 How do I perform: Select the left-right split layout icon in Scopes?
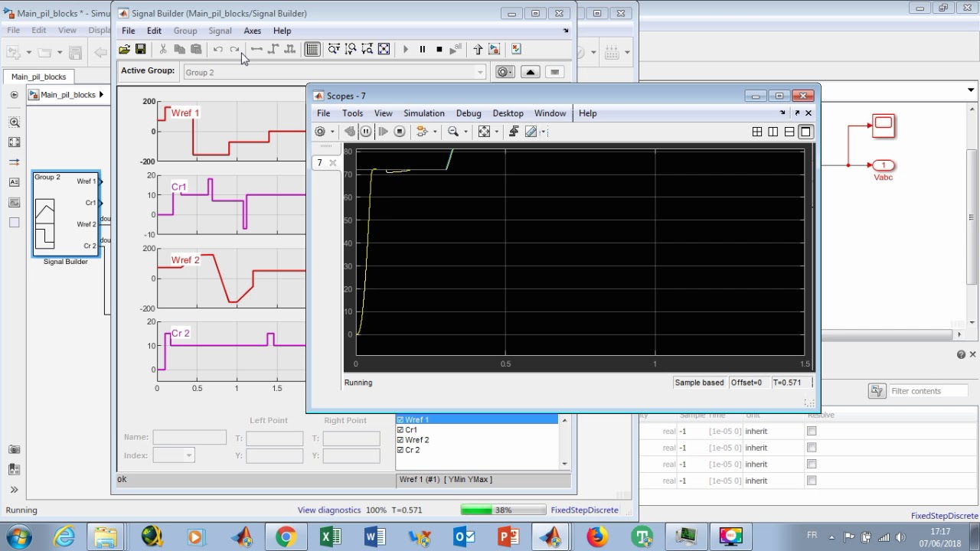773,132
